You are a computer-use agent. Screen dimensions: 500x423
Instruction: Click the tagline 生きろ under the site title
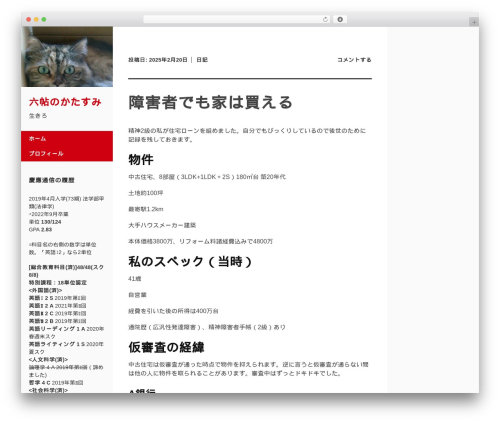(38, 116)
